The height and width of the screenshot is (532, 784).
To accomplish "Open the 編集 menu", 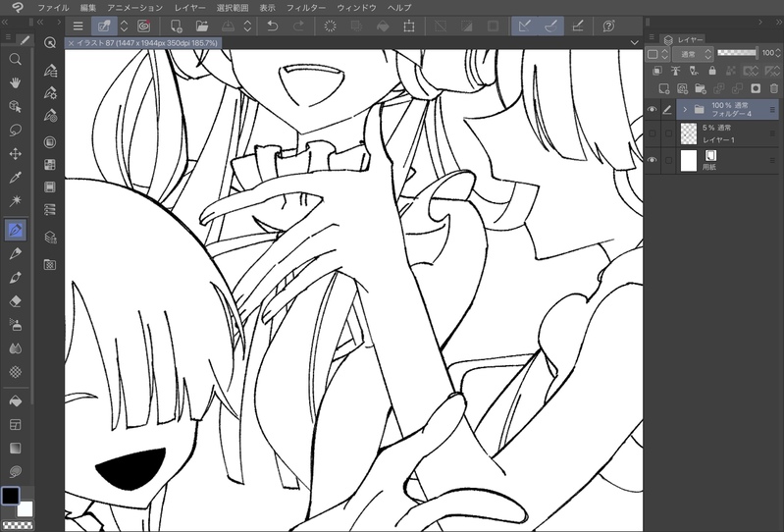I will 88,8.
